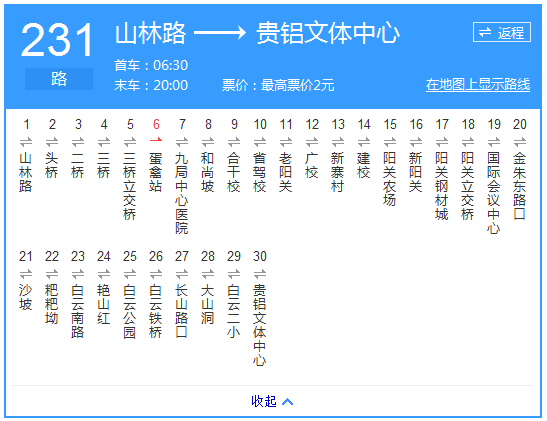Click the transfer arrows icon above 白云南路
Screen dimensions: 547x421
[78, 274]
